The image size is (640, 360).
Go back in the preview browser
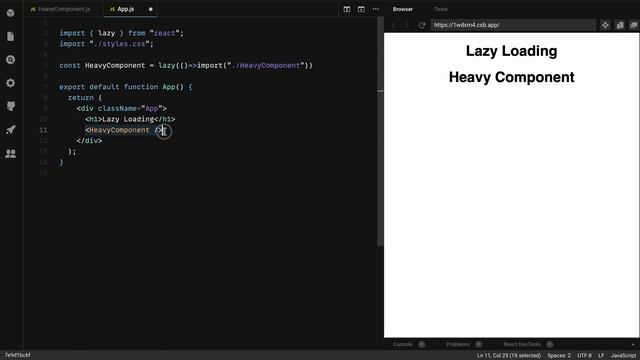click(393, 25)
